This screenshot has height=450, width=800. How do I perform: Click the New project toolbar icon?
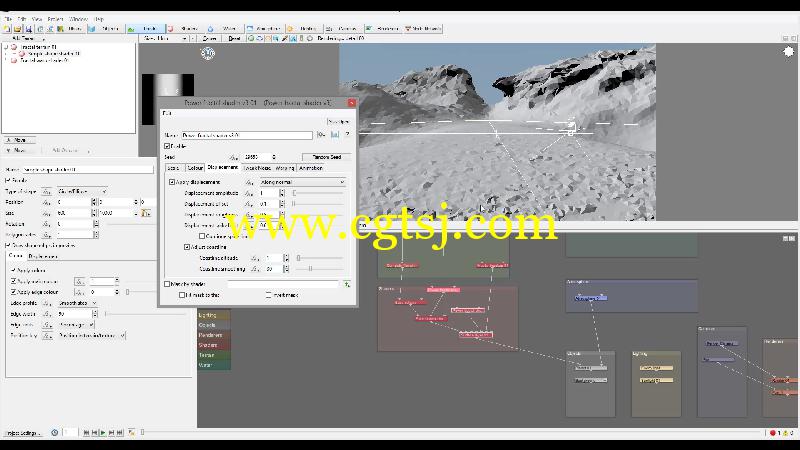pos(7,29)
